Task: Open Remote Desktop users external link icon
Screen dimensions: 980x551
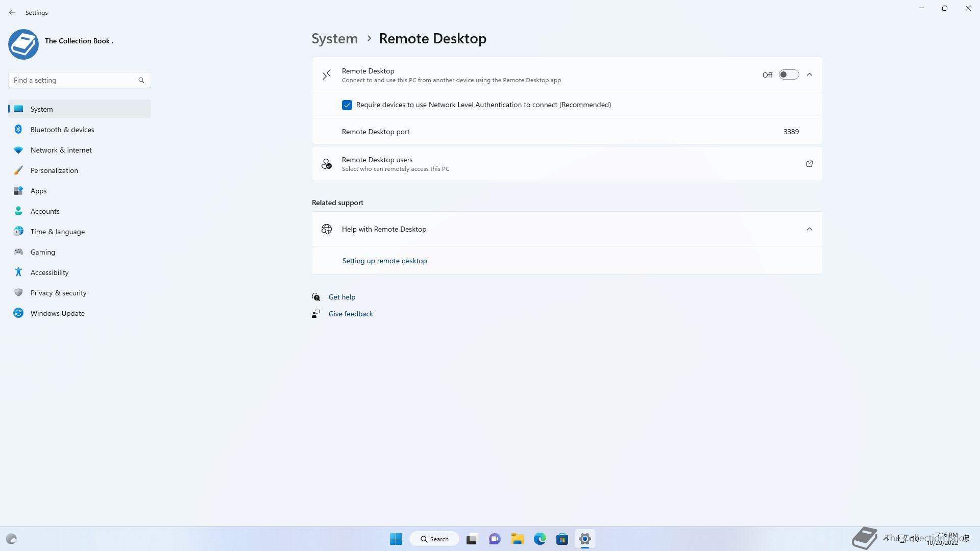Action: (809, 164)
